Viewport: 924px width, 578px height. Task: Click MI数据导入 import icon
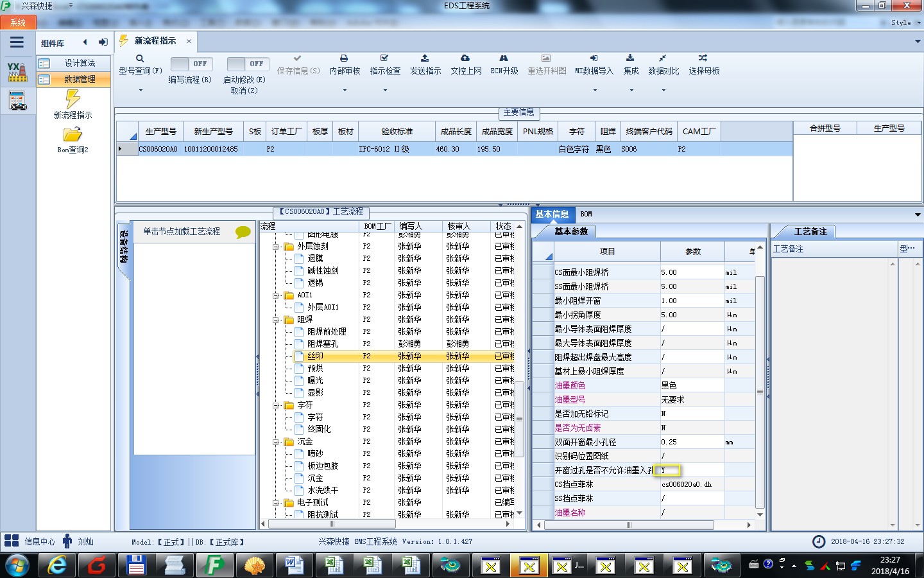pos(594,58)
